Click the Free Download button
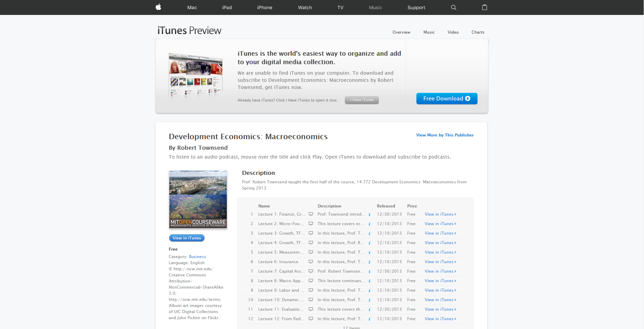 click(x=447, y=98)
